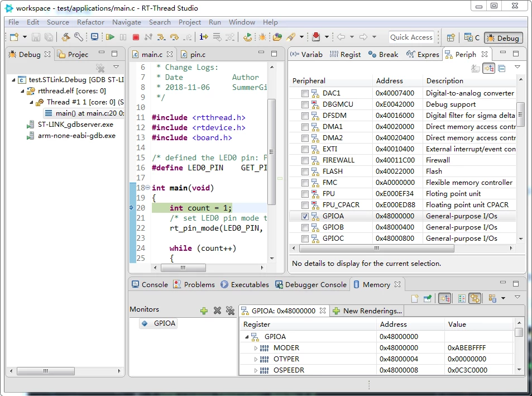
Task: Switch to the Break view tab
Action: coord(384,55)
